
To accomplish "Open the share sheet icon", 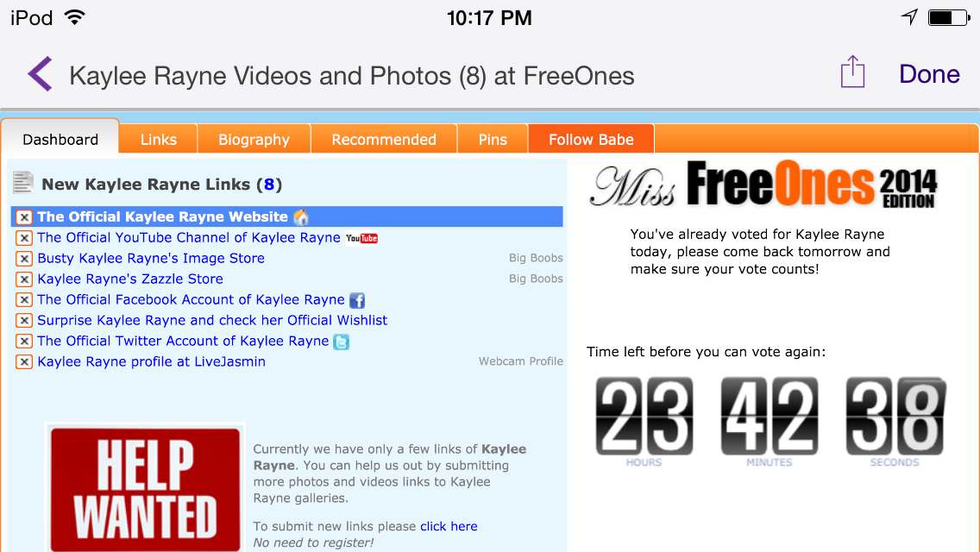I will click(852, 72).
